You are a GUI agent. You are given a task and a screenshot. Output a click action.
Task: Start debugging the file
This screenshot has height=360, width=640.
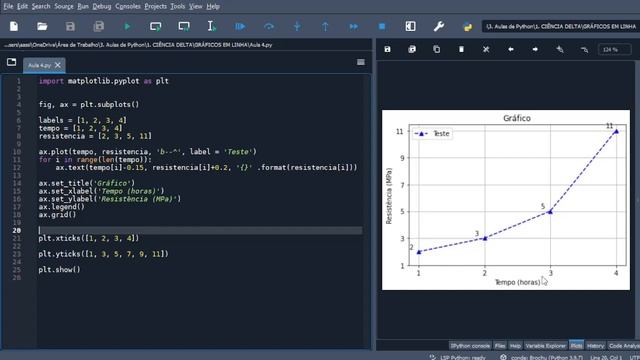tap(240, 27)
